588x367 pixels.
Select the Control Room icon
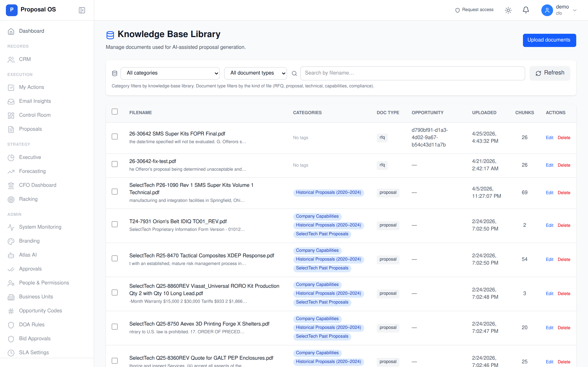coord(11,115)
